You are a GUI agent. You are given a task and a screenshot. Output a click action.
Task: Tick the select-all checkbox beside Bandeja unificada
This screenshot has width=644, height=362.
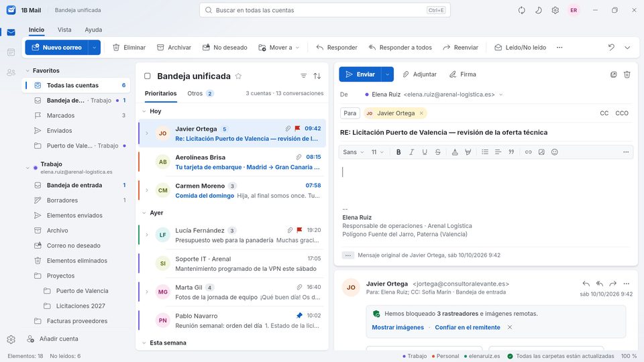(148, 76)
